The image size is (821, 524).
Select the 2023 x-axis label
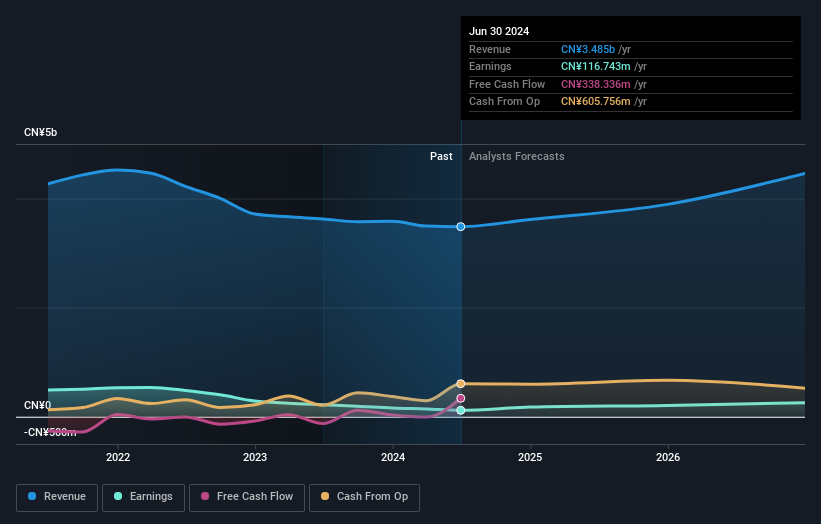click(255, 457)
